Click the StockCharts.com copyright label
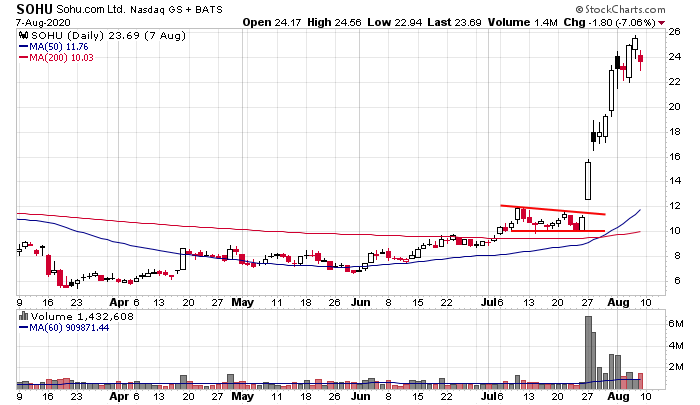 [x=620, y=9]
